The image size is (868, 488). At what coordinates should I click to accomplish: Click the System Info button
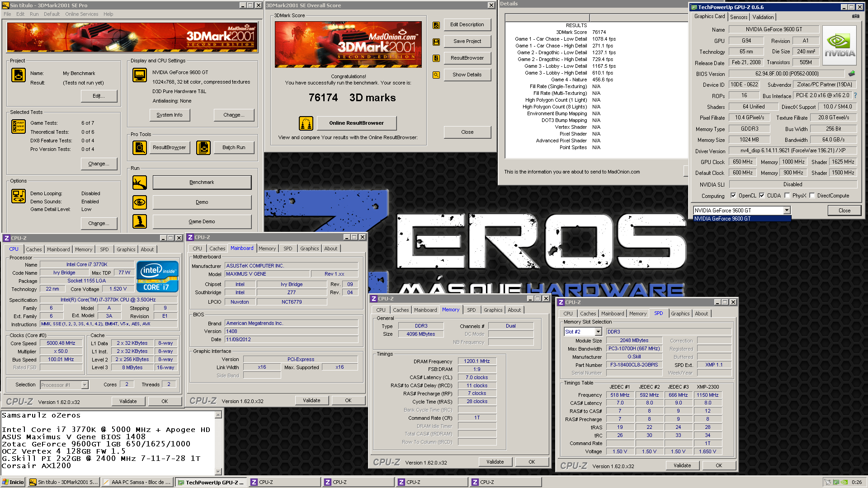(x=170, y=115)
